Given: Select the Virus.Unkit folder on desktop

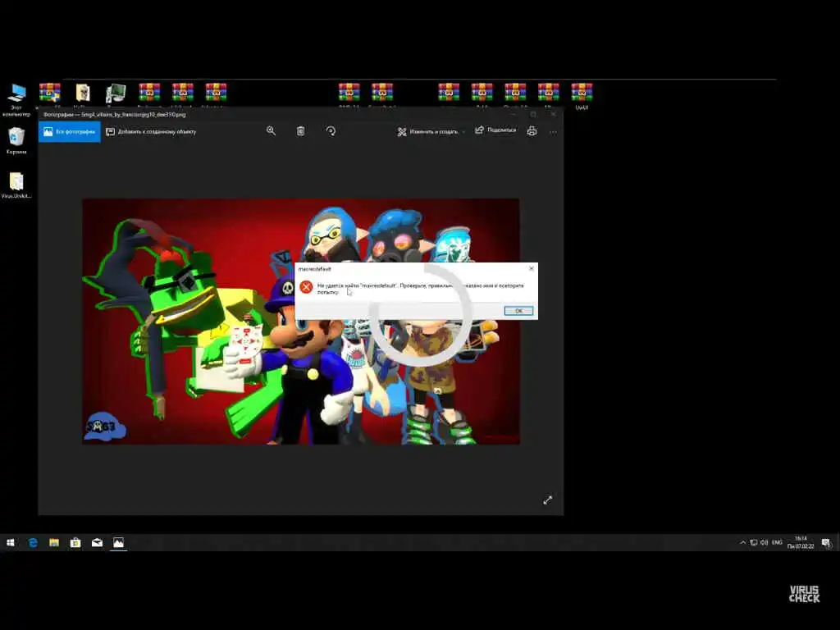Looking at the screenshot, I should [16, 185].
